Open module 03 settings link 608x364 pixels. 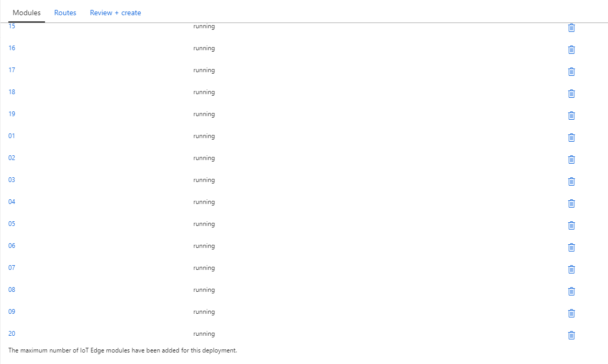12,179
